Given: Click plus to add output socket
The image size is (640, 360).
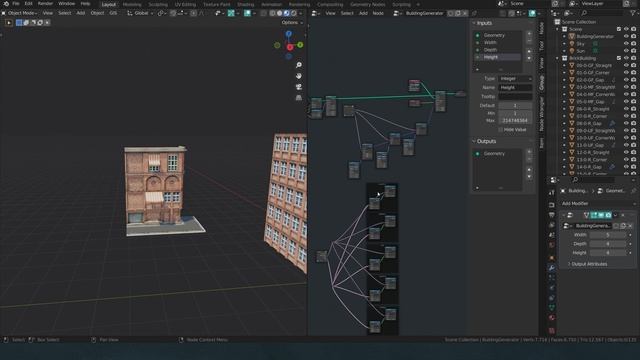Looking at the screenshot, I should point(529,152).
